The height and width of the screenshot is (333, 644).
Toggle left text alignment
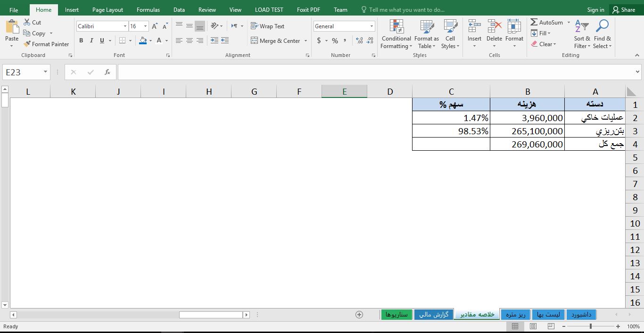[179, 41]
